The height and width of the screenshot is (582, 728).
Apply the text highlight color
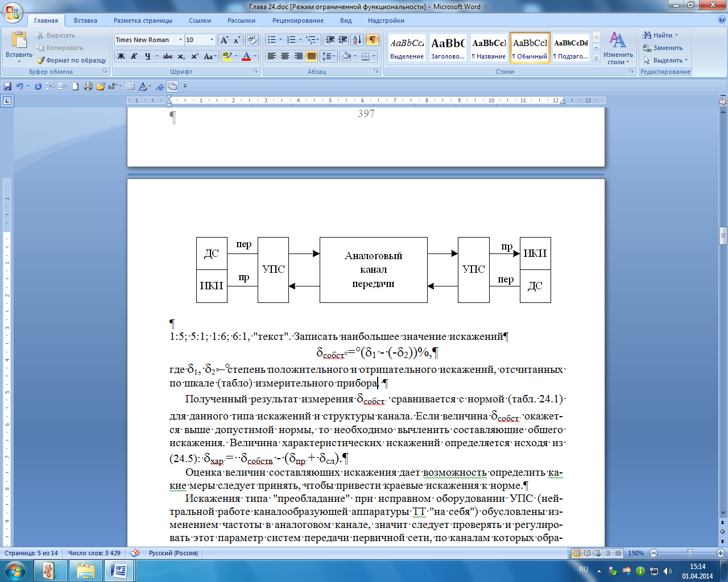226,56
